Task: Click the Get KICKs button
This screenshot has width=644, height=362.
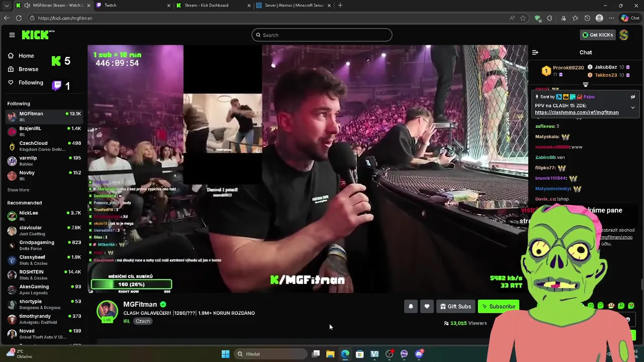Action: click(598, 35)
